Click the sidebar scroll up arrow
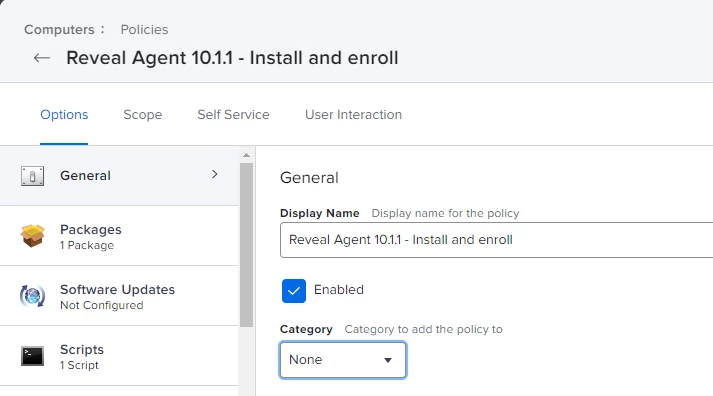The image size is (713, 396). click(246, 155)
